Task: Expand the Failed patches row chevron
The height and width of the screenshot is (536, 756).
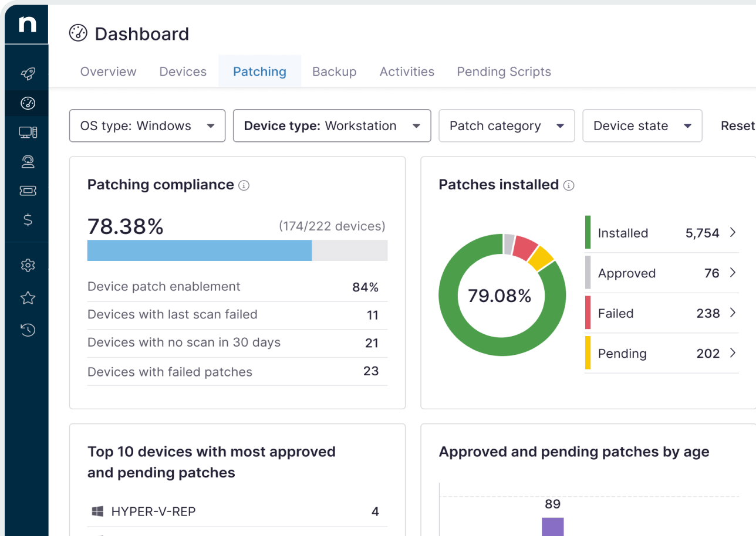Action: pos(733,313)
